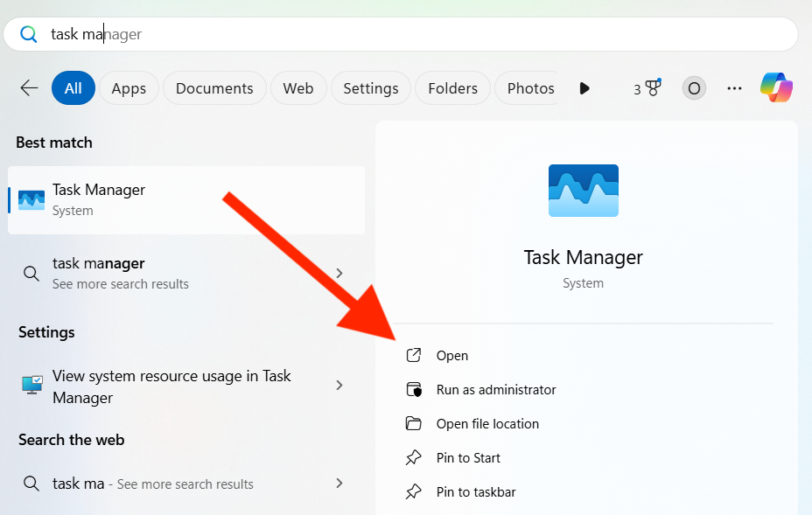Click the 'Task Manager' title in preview pane
This screenshot has height=515, width=812.
pyautogui.click(x=583, y=257)
